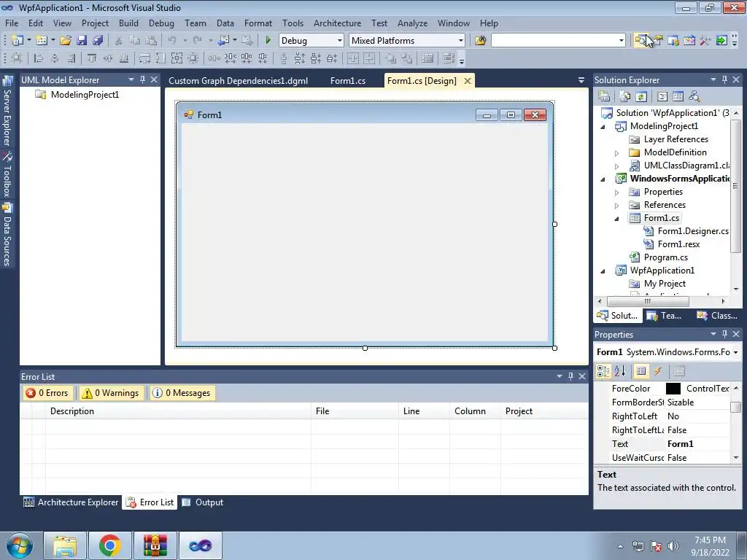This screenshot has height=560, width=747.
Task: Toggle the 0 Messages filter button
Action: tap(182, 393)
